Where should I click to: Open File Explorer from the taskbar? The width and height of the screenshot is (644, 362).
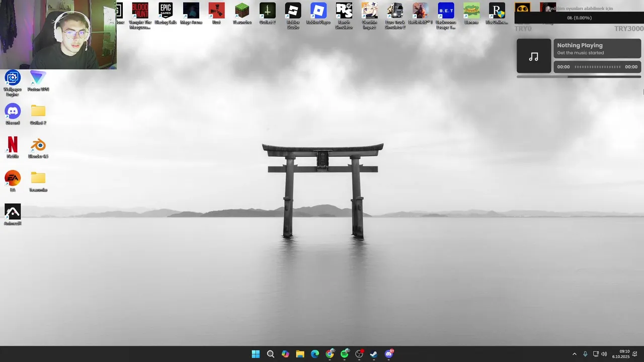click(300, 354)
